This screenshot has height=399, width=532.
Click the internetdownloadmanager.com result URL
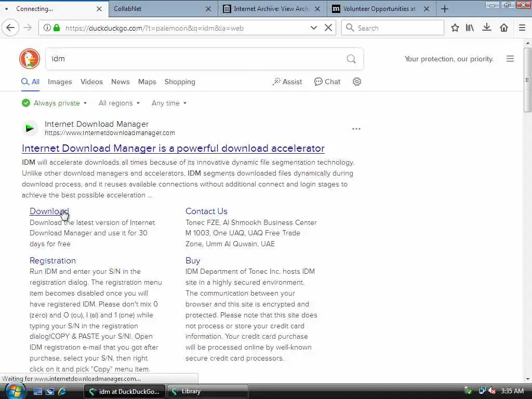(x=110, y=133)
